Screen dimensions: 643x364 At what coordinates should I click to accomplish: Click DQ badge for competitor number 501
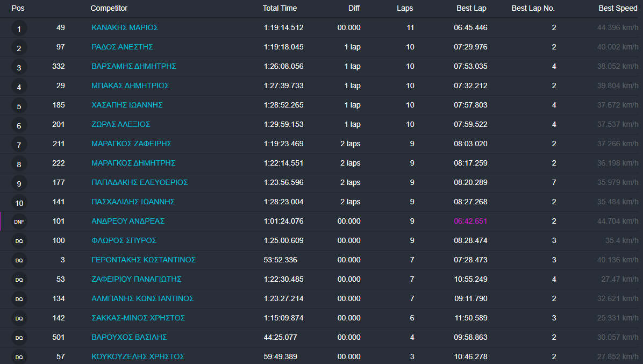click(19, 338)
